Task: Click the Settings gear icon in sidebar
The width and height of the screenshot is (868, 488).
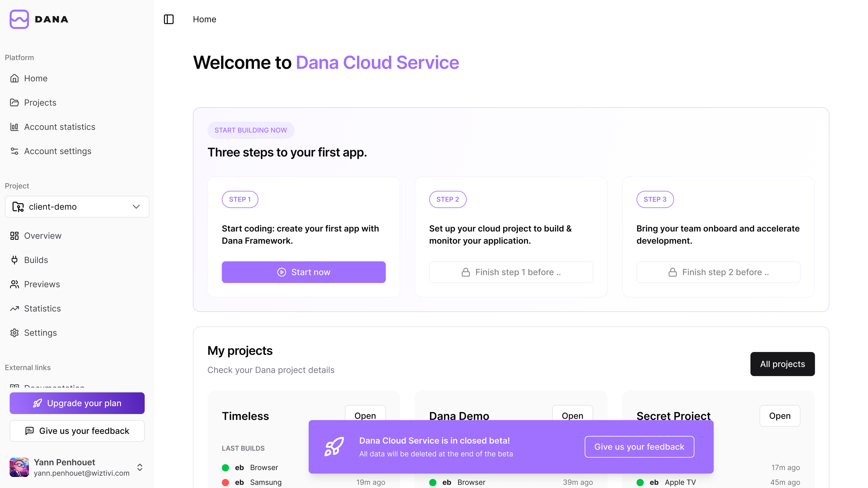Action: [15, 333]
